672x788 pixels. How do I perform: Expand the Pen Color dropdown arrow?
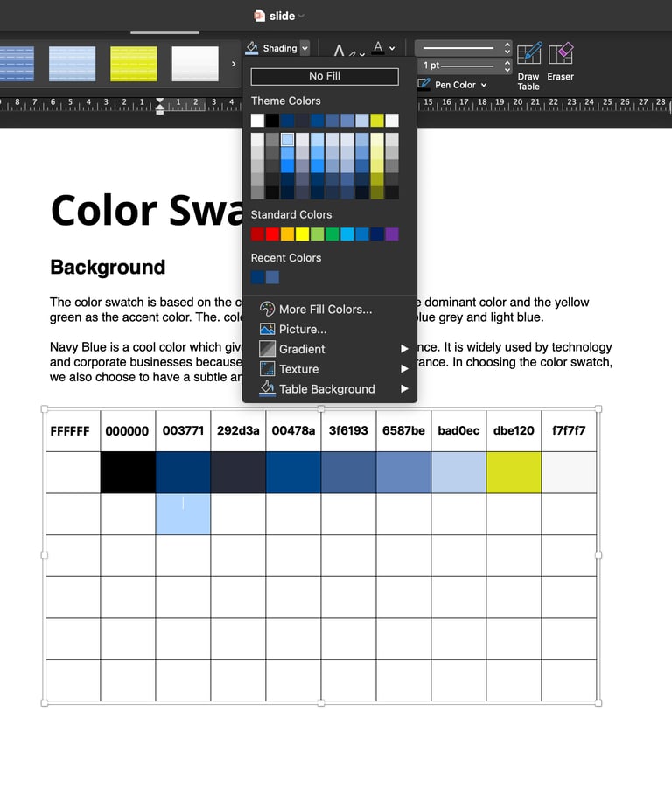coord(484,85)
